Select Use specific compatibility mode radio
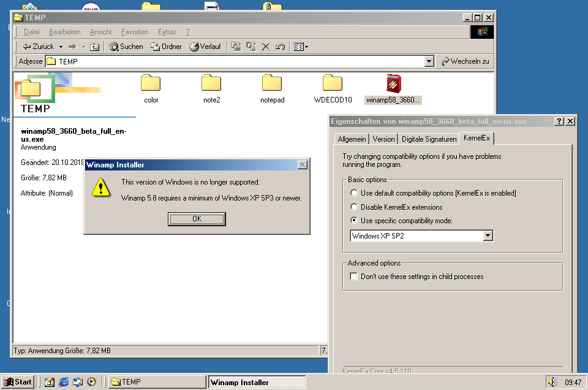588x390 pixels. point(401,220)
